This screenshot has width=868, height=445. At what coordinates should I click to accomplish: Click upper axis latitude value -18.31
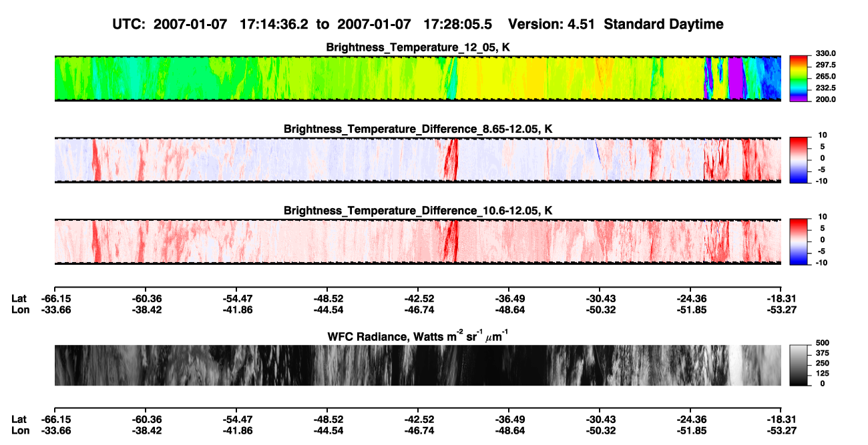(x=781, y=298)
